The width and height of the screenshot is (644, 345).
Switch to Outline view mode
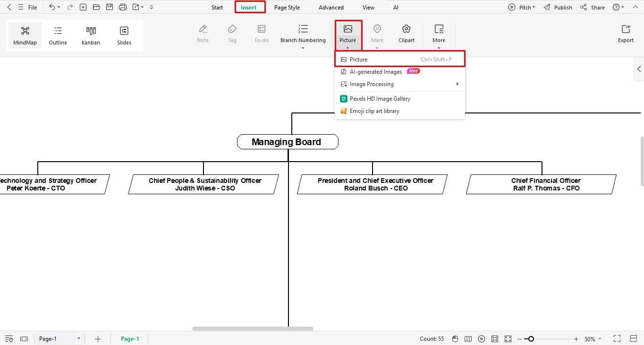click(x=58, y=35)
